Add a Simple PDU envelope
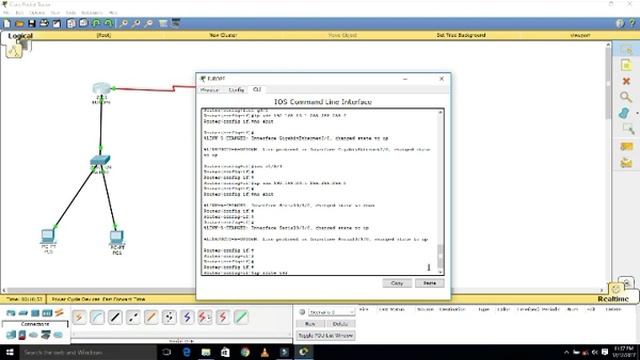The image size is (640, 360). point(627,147)
